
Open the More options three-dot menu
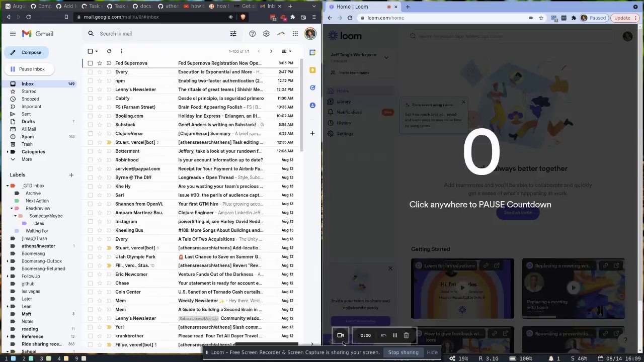coord(121,51)
